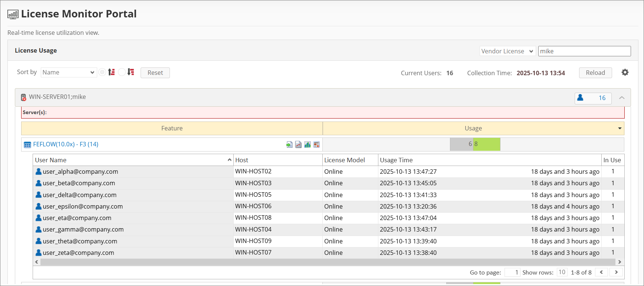644x286 pixels.
Task: Click the 1-8 of 8 pagination text
Action: 581,272
